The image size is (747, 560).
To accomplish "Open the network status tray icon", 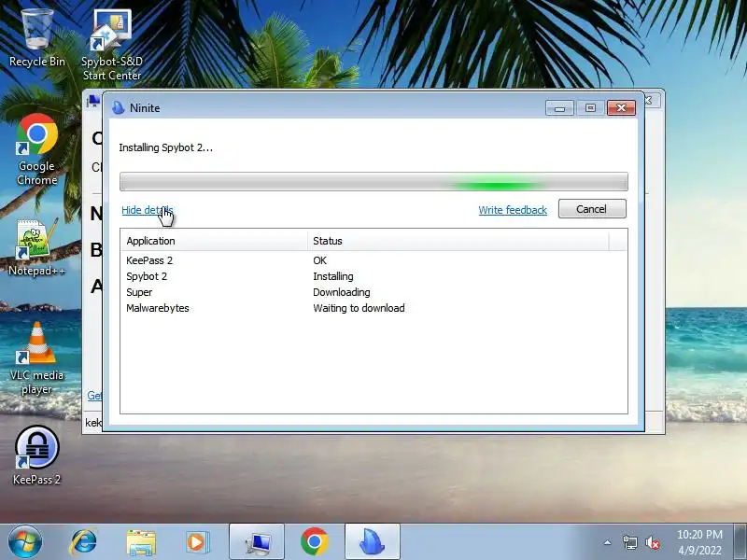I will (x=629, y=542).
